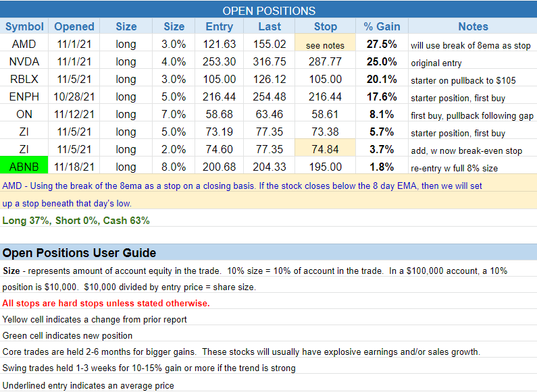The image size is (537, 392).
Task: Select ENPH's last price 254.48
Action: click(x=270, y=96)
